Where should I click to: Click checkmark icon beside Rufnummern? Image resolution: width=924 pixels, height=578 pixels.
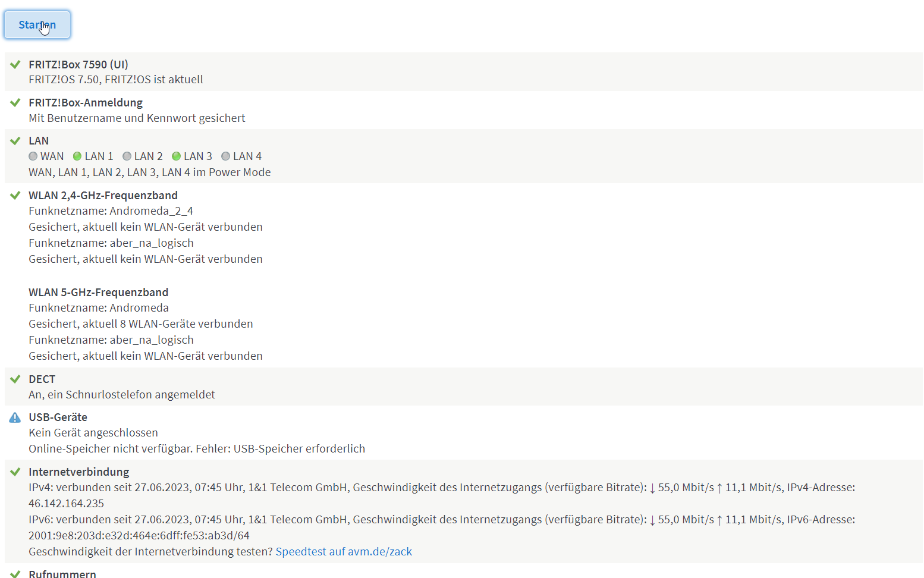click(15, 574)
